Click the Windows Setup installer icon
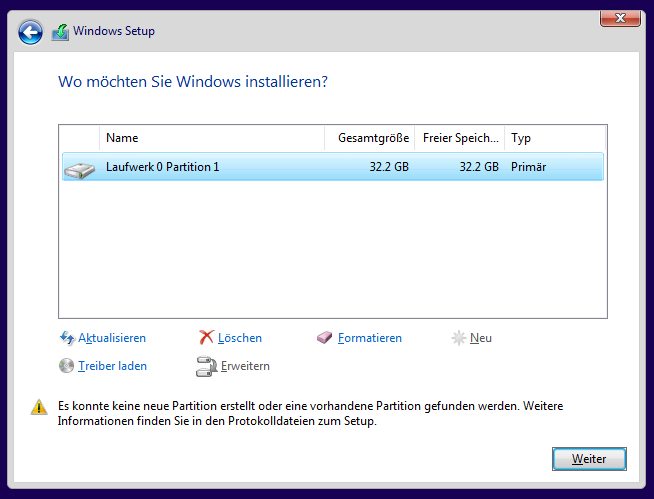Image resolution: width=654 pixels, height=499 pixels. click(x=60, y=32)
